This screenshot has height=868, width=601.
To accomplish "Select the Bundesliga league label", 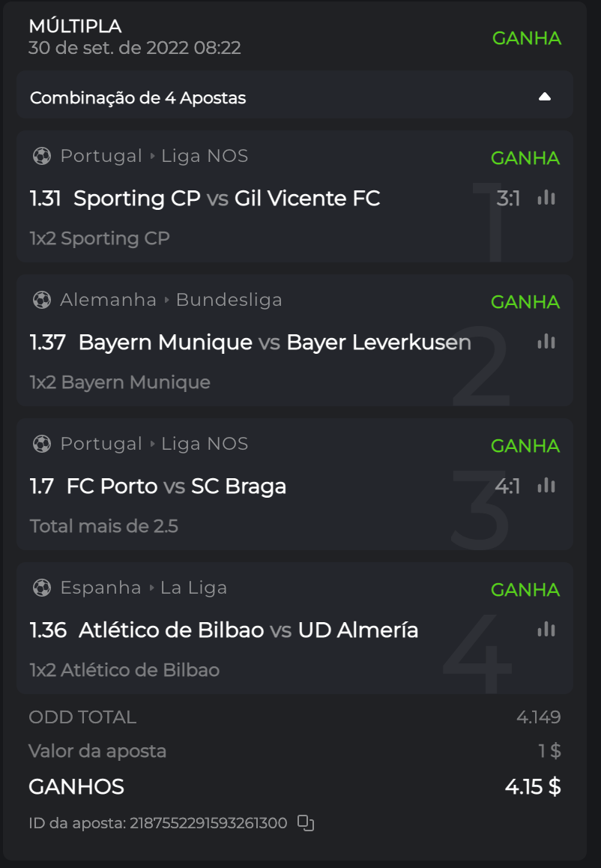I will pyautogui.click(x=229, y=300).
